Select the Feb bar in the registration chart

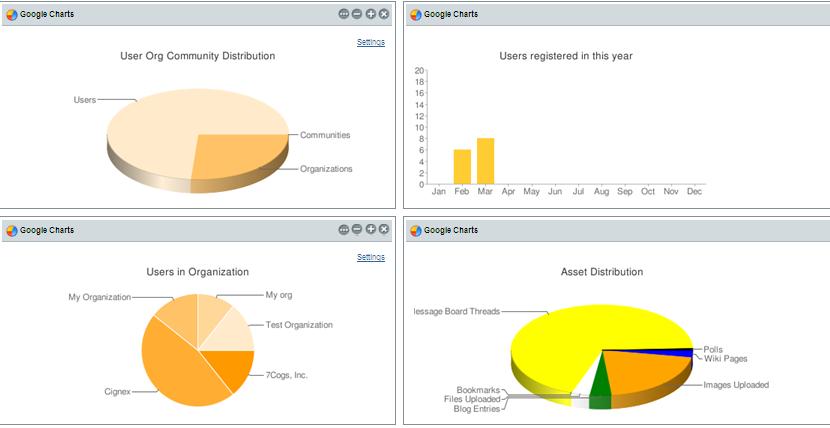(x=462, y=167)
